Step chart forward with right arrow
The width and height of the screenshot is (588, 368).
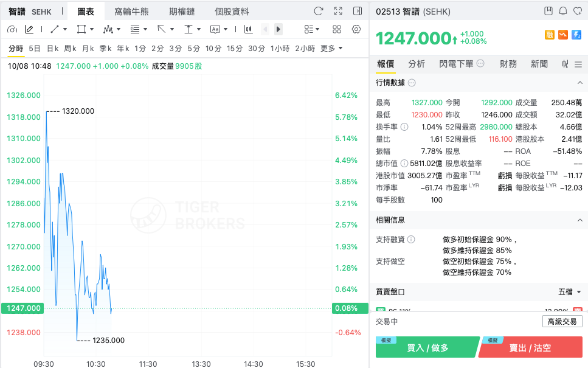tap(278, 29)
